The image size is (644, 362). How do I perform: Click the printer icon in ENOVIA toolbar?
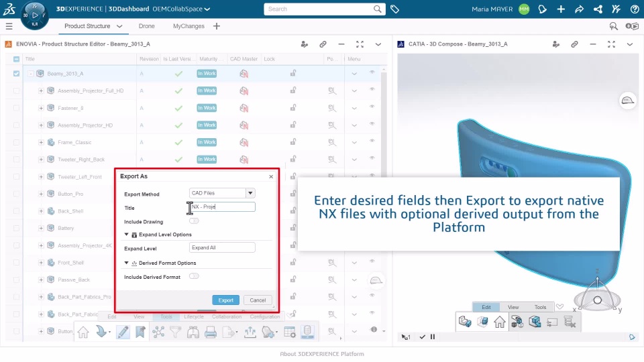click(x=210, y=332)
